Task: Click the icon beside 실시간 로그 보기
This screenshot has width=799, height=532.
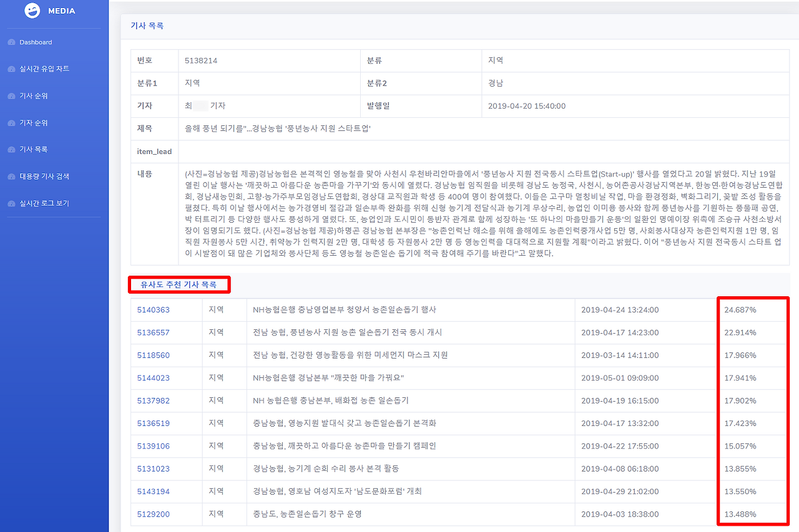Action: [11, 204]
